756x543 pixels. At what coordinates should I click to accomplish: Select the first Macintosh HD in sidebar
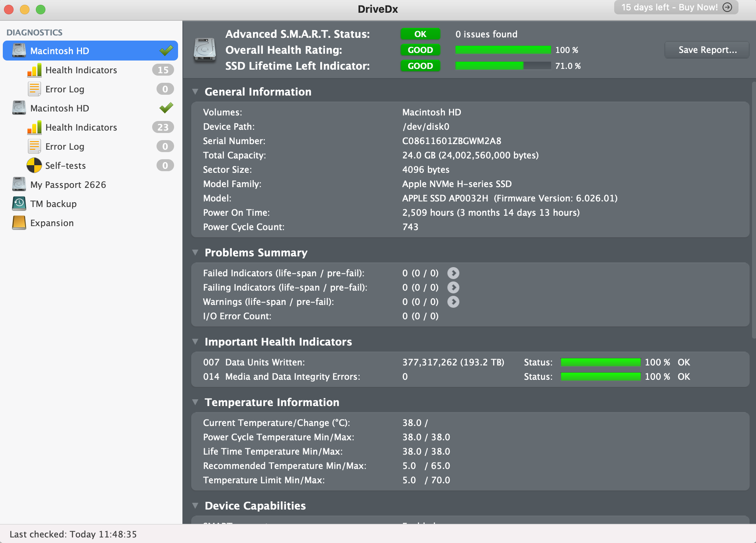click(x=90, y=51)
